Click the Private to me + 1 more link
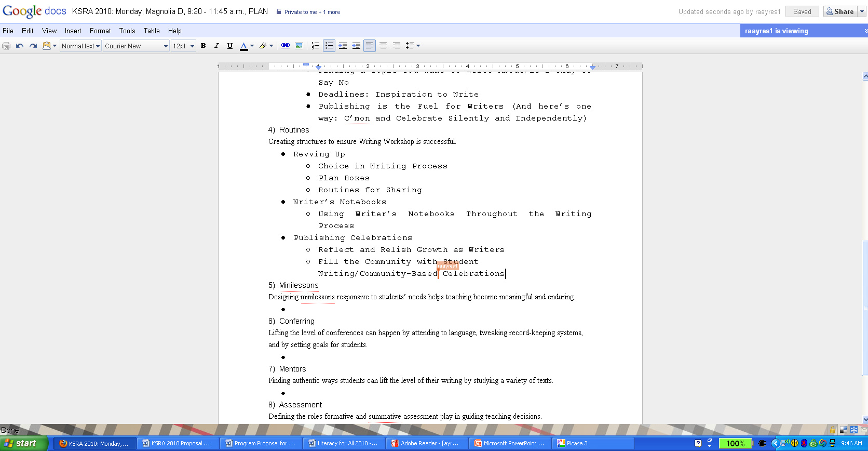Screen dimensions: 868x451 coord(312,12)
